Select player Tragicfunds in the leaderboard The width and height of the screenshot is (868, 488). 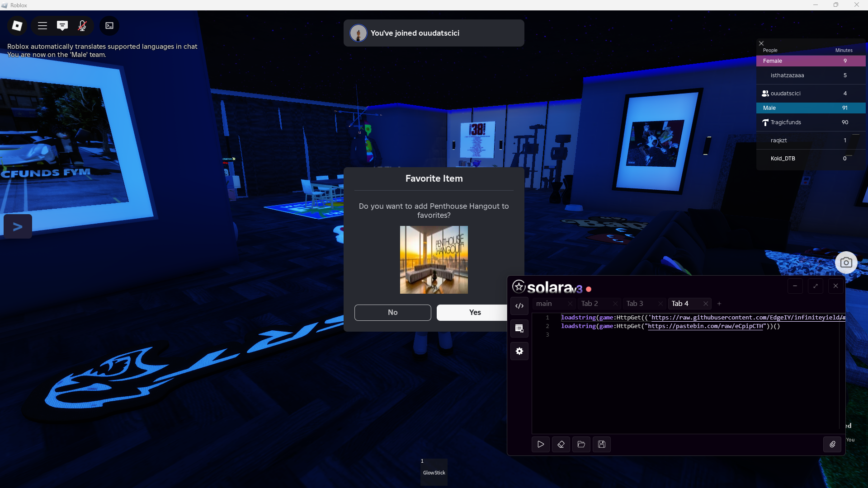point(786,122)
